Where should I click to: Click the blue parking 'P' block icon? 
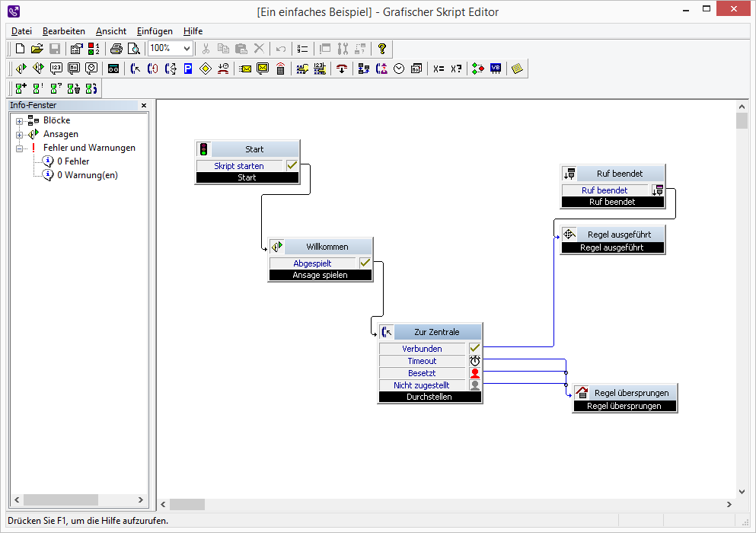188,69
